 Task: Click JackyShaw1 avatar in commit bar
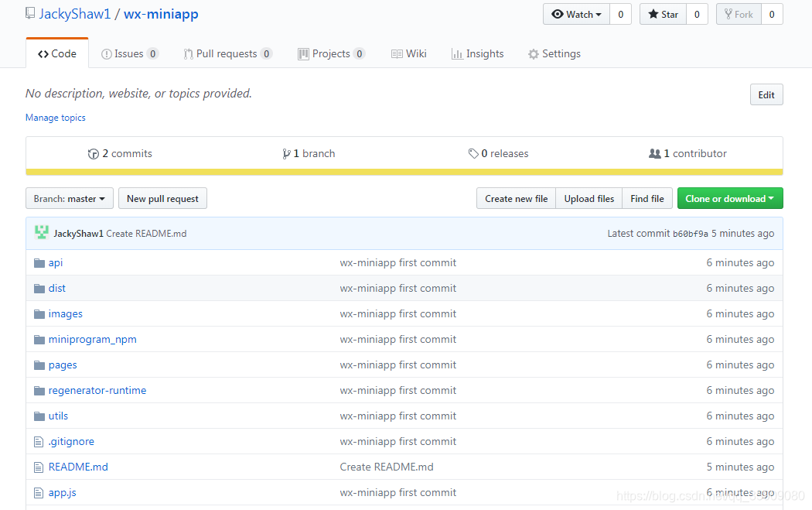42,233
